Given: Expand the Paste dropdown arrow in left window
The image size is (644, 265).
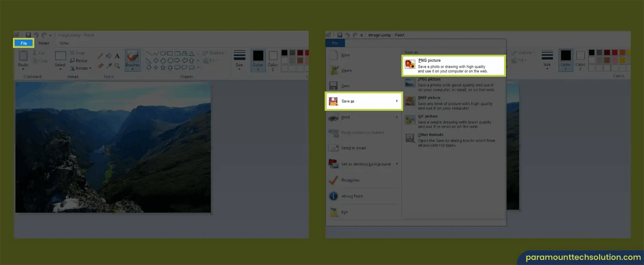Looking at the screenshot, I should tap(23, 69).
